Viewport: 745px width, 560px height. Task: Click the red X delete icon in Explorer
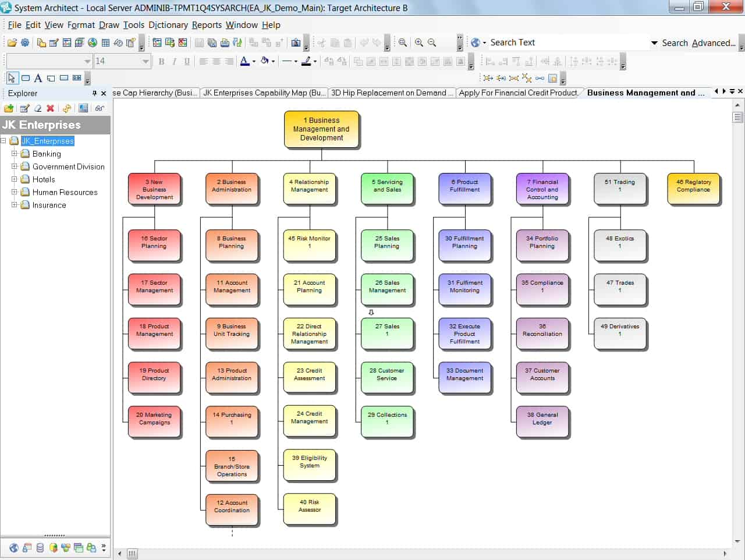(x=51, y=108)
